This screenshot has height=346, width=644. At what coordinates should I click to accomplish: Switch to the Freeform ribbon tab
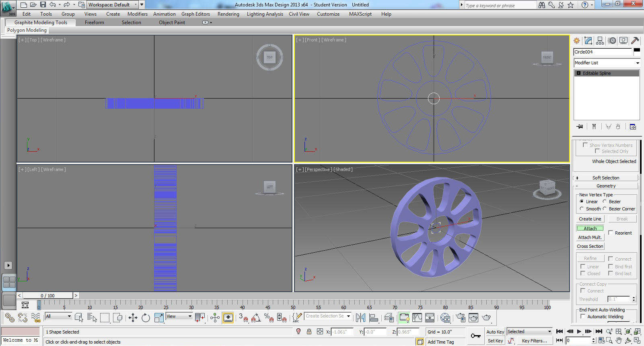pyautogui.click(x=95, y=23)
